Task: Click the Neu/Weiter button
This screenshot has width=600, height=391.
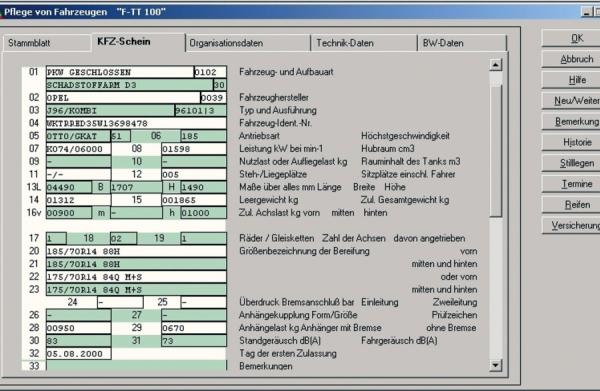Action: click(x=571, y=101)
